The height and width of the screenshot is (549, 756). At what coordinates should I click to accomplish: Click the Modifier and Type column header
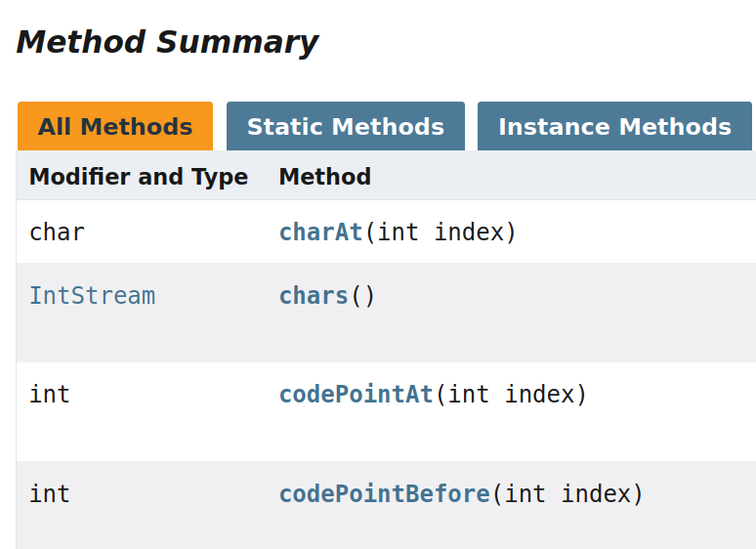tap(138, 177)
